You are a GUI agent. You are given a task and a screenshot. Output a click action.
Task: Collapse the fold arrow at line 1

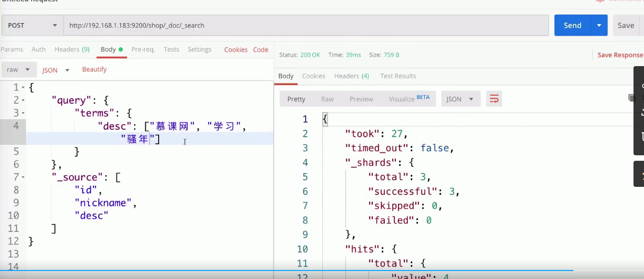pos(23,88)
